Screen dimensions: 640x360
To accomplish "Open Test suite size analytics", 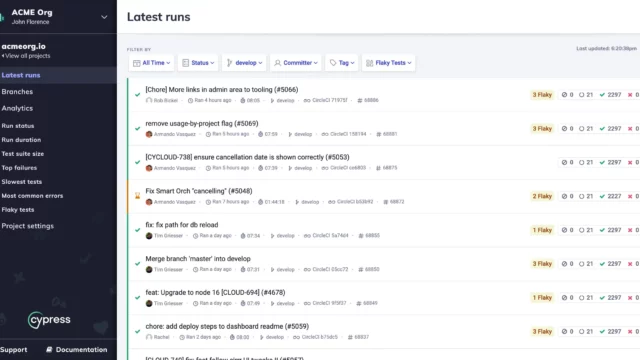I will (22, 154).
